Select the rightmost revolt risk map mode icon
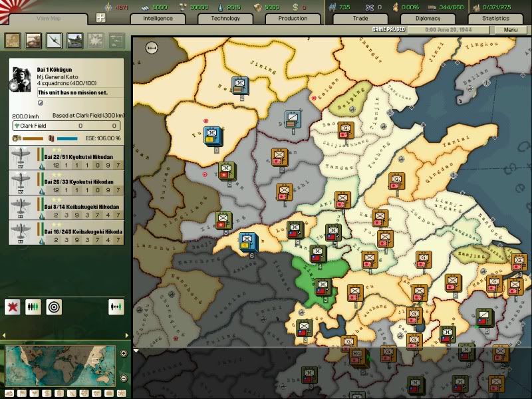This screenshot has width=532, height=399. click(121, 393)
